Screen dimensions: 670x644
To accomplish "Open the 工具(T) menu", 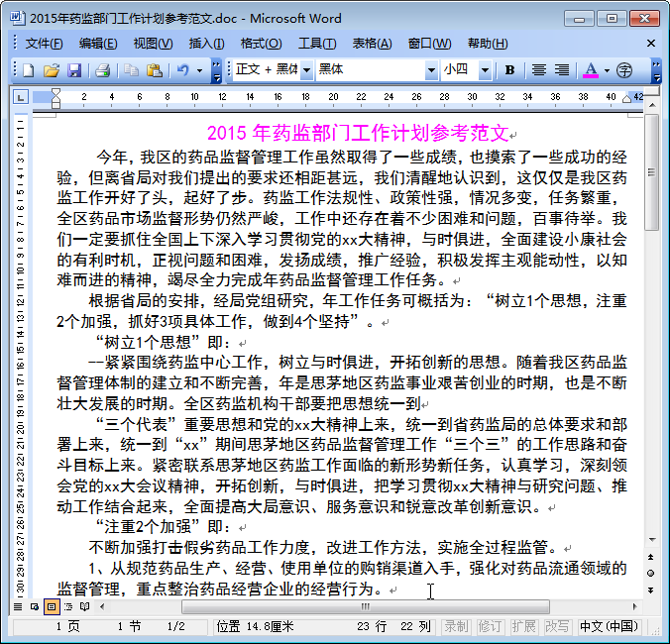I will (317, 44).
